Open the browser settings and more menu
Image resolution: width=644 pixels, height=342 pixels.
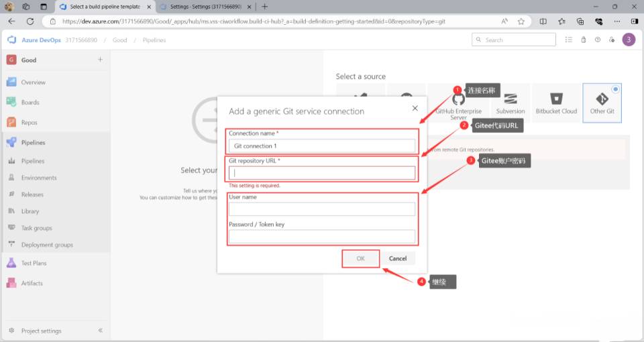617,21
